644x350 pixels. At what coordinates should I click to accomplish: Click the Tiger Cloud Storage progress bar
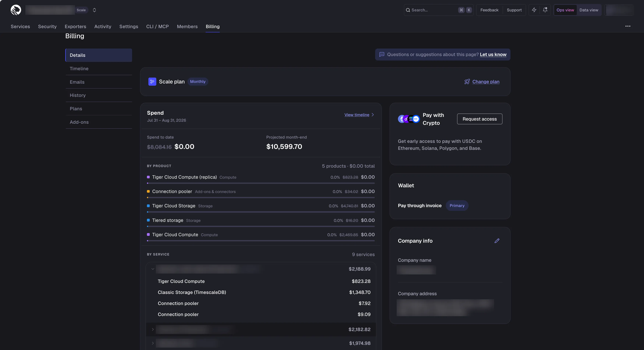(261, 212)
